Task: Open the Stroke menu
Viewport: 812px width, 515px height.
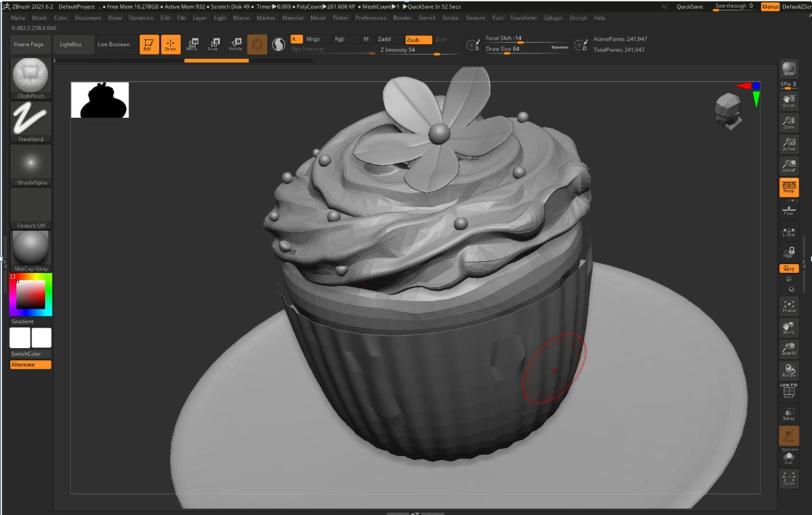Action: (450, 18)
